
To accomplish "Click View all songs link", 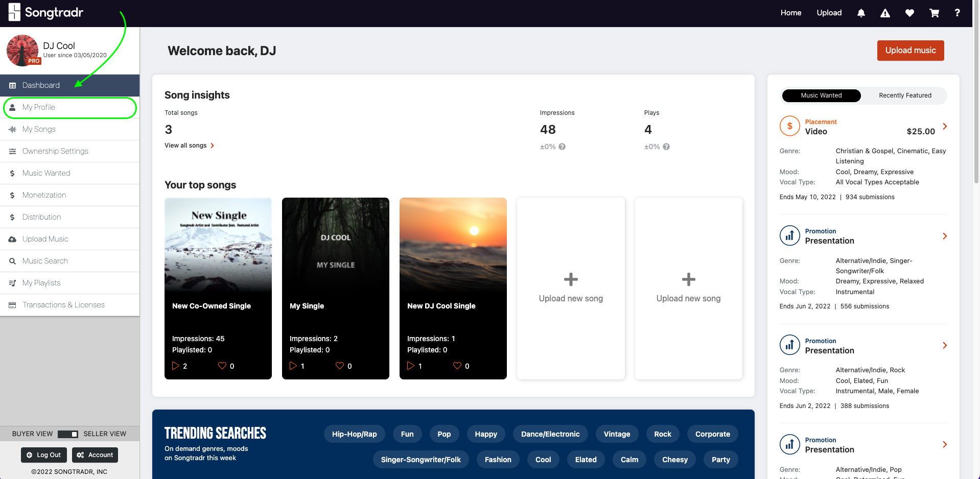I will point(189,146).
